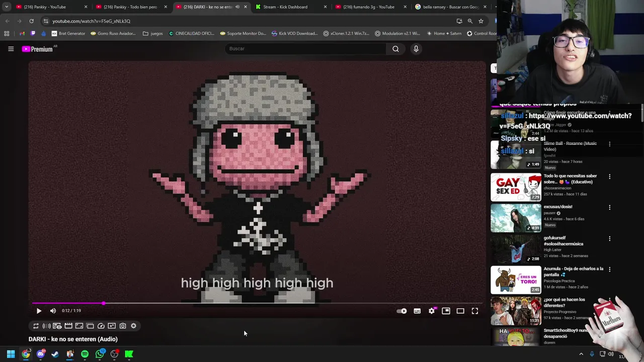
Task: Open more options for gofukurself video
Action: 610,238
